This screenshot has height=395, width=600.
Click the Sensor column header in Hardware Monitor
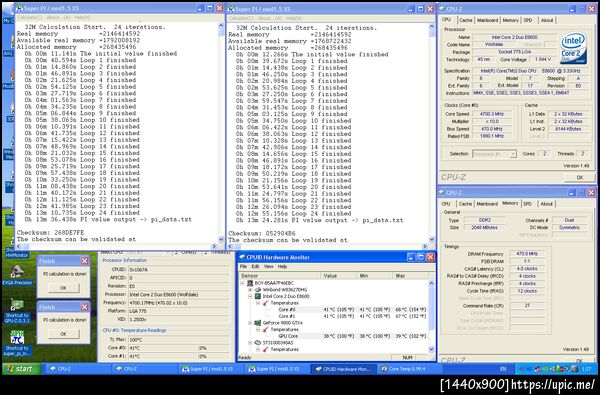point(279,276)
